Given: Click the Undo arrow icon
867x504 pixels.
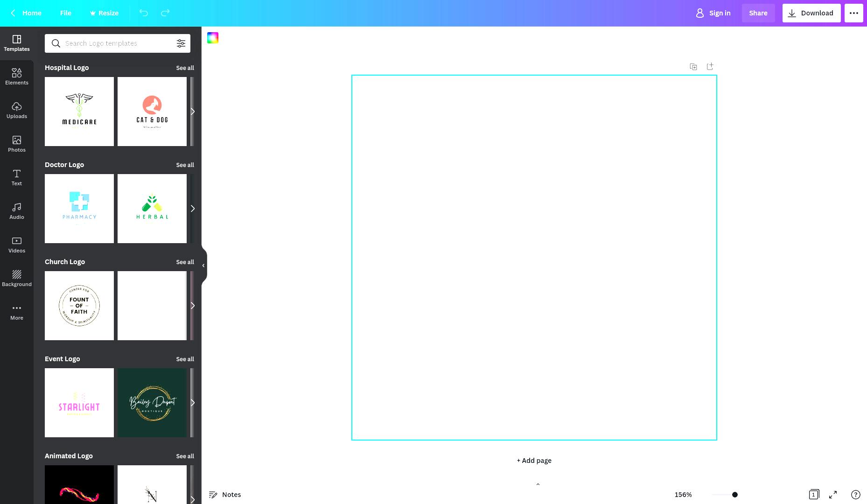Looking at the screenshot, I should [x=144, y=13].
